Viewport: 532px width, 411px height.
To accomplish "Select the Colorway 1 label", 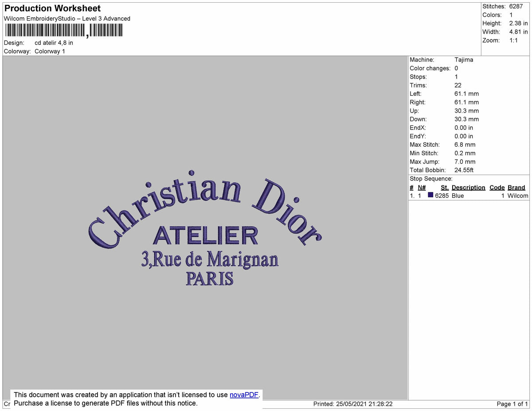I will pos(50,51).
